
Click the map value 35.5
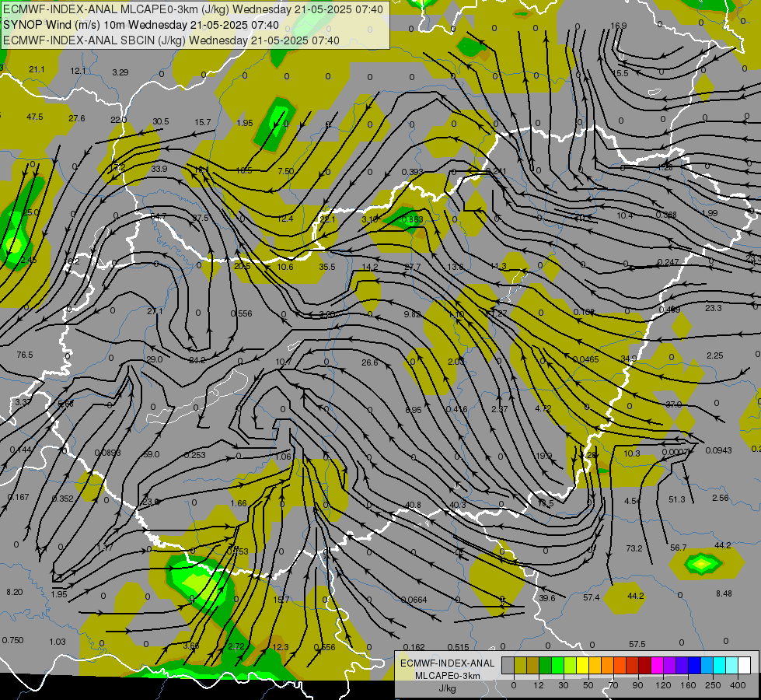(327, 267)
